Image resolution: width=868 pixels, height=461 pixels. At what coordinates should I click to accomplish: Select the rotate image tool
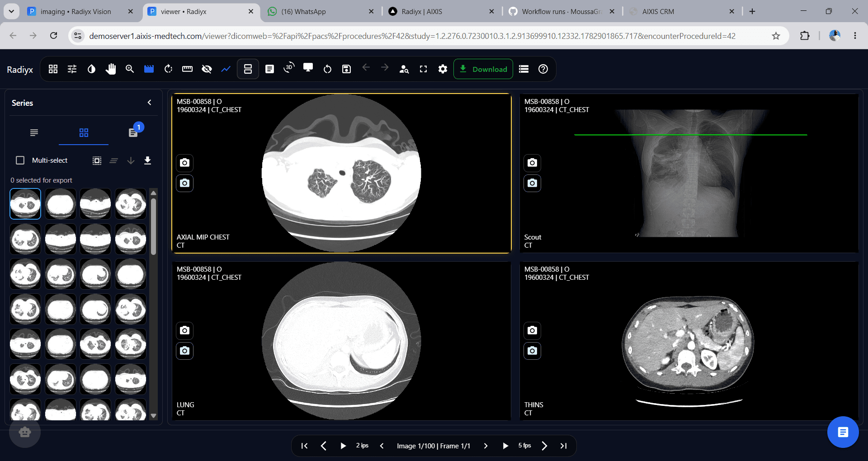point(168,69)
